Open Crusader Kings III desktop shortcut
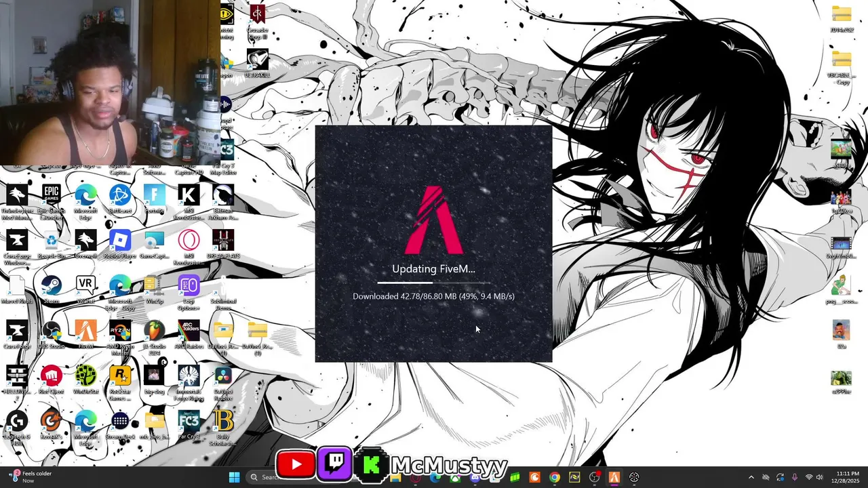 click(257, 21)
